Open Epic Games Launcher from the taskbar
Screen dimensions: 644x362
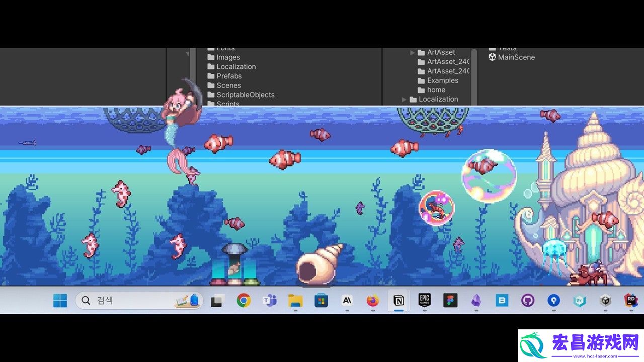[x=425, y=301]
